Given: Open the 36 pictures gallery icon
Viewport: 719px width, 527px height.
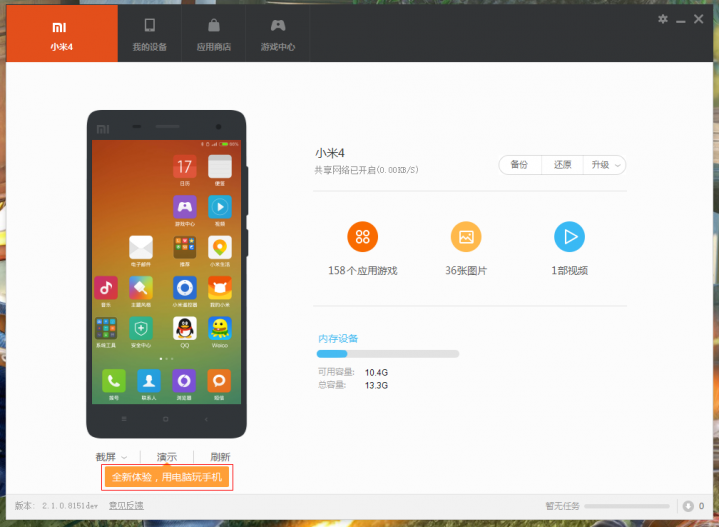Looking at the screenshot, I should pyautogui.click(x=466, y=237).
